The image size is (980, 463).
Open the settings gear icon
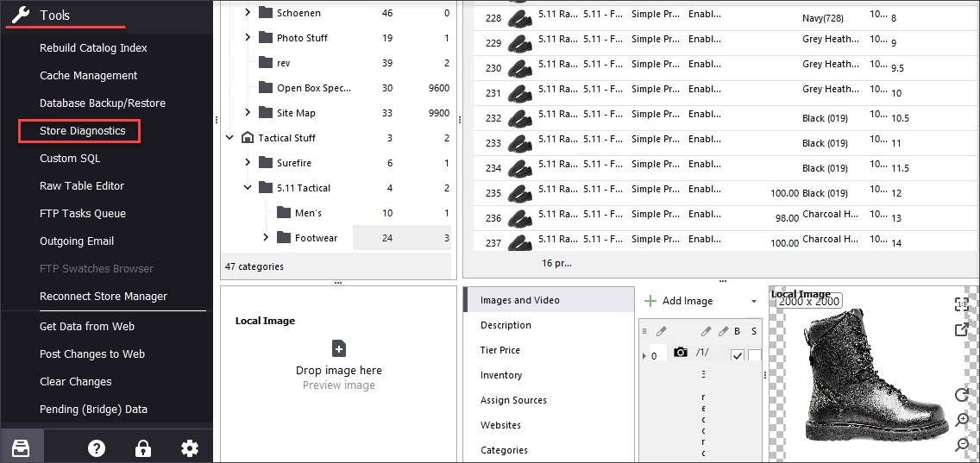tap(190, 448)
